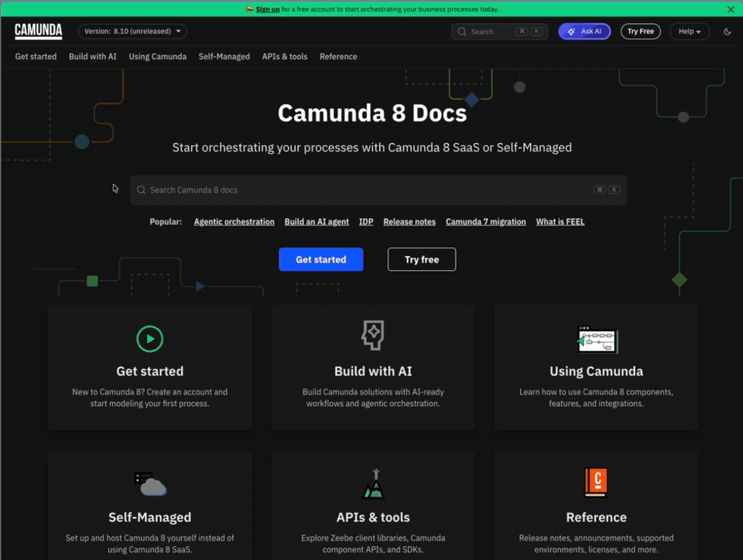Click the orange book icon in Reference card
This screenshot has height=560, width=743.
coord(596,483)
